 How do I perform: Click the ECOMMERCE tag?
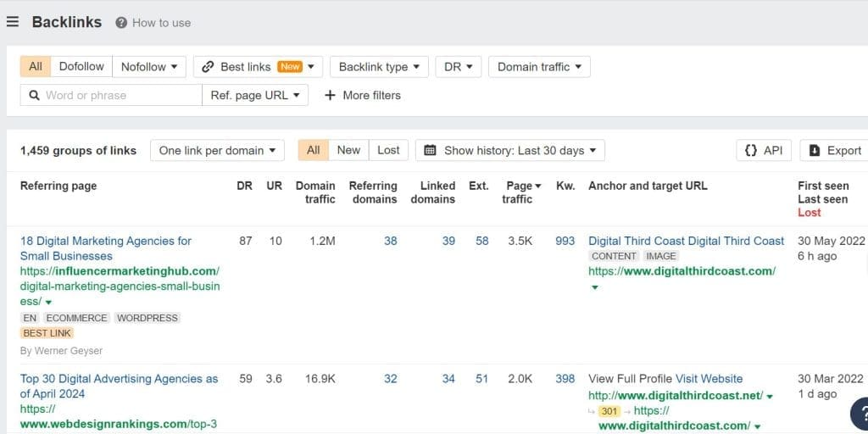pyautogui.click(x=76, y=318)
